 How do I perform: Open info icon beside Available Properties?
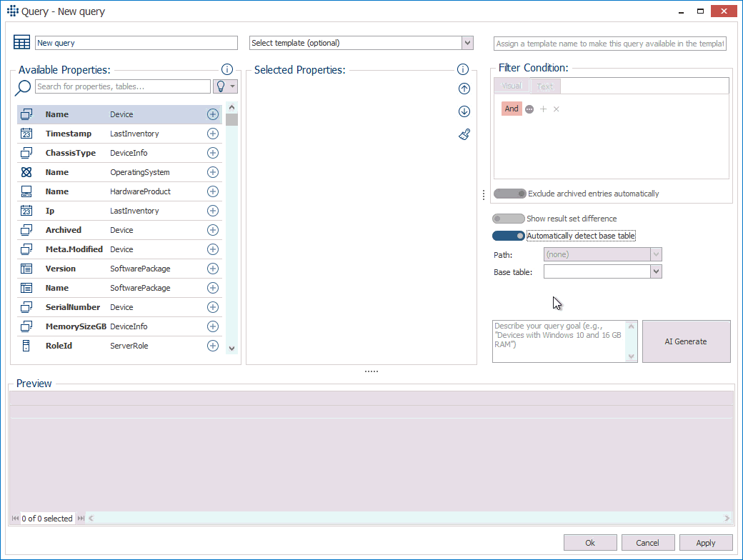[227, 69]
